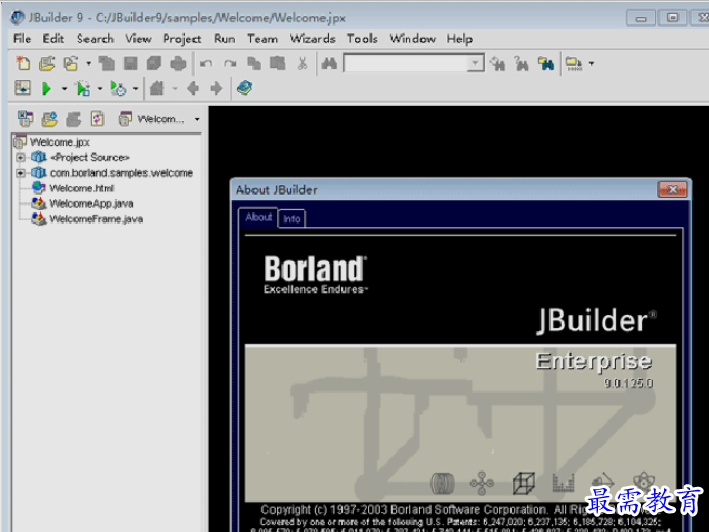Open the Window menu
Image resolution: width=709 pixels, height=532 pixels.
[x=412, y=39]
